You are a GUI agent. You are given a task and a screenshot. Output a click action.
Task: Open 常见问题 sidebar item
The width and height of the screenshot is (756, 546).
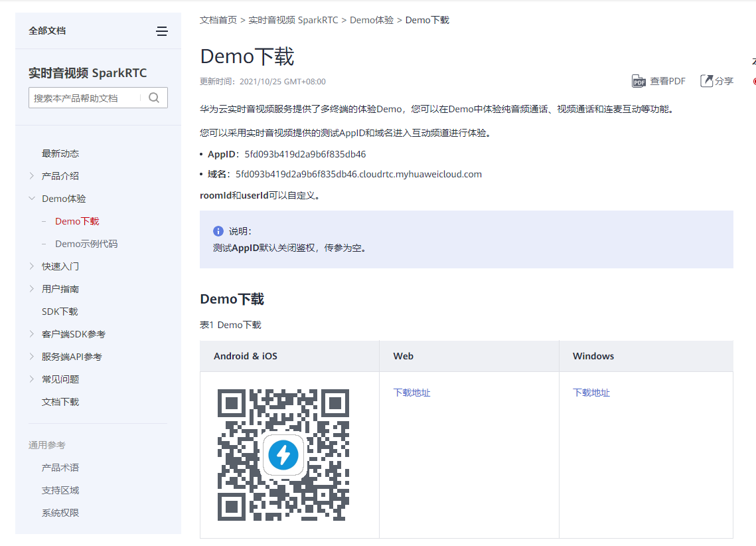(x=60, y=379)
